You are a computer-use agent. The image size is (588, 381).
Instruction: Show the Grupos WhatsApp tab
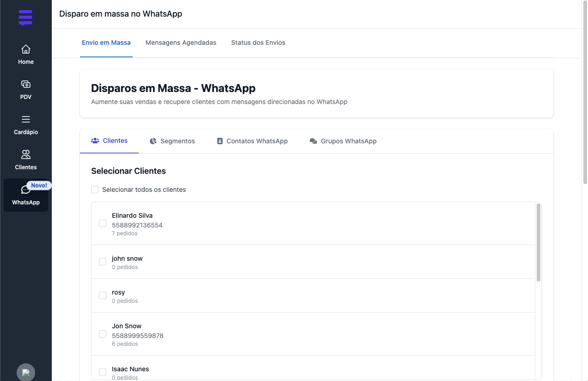pyautogui.click(x=343, y=141)
